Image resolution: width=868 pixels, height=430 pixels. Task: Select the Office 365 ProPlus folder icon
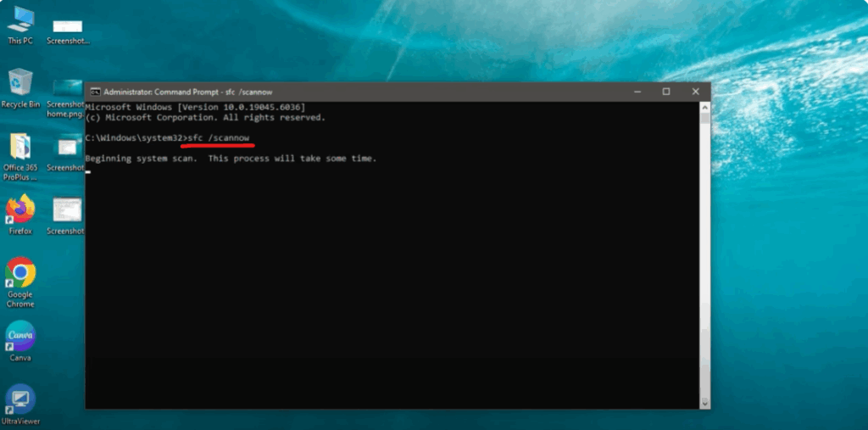tap(20, 157)
